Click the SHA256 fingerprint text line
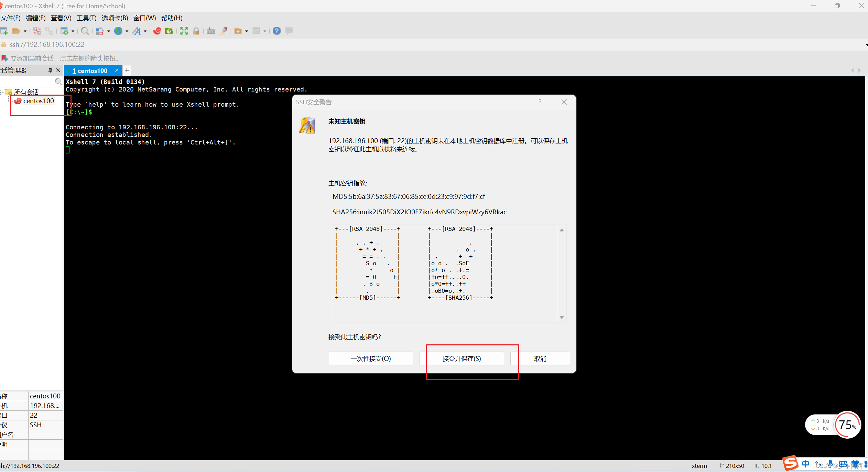868x472 pixels. (x=419, y=212)
